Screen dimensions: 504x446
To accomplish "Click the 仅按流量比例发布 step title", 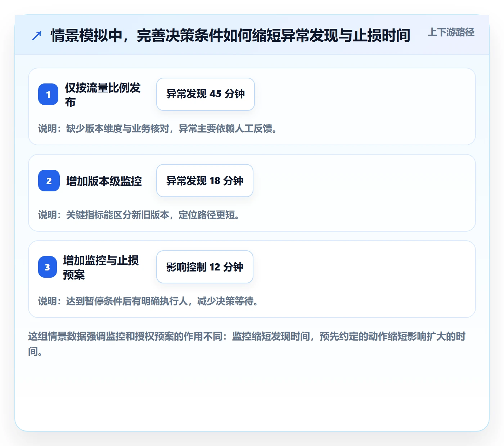I will (103, 95).
